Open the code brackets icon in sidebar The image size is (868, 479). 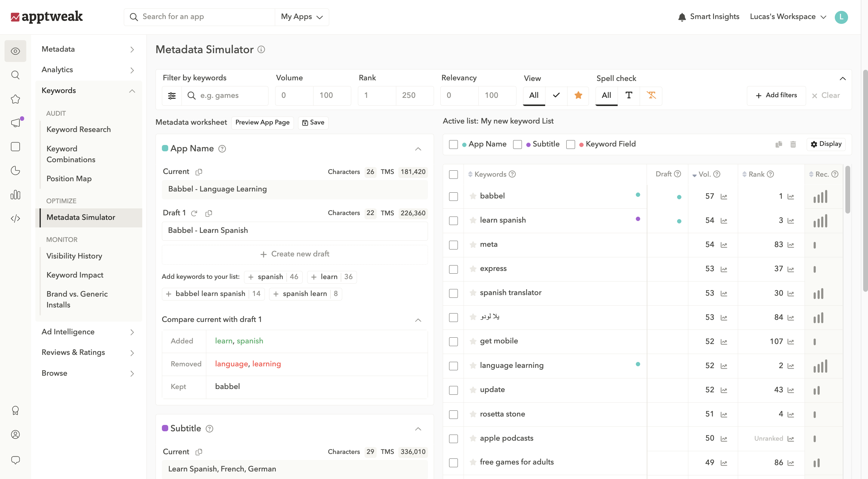(15, 218)
